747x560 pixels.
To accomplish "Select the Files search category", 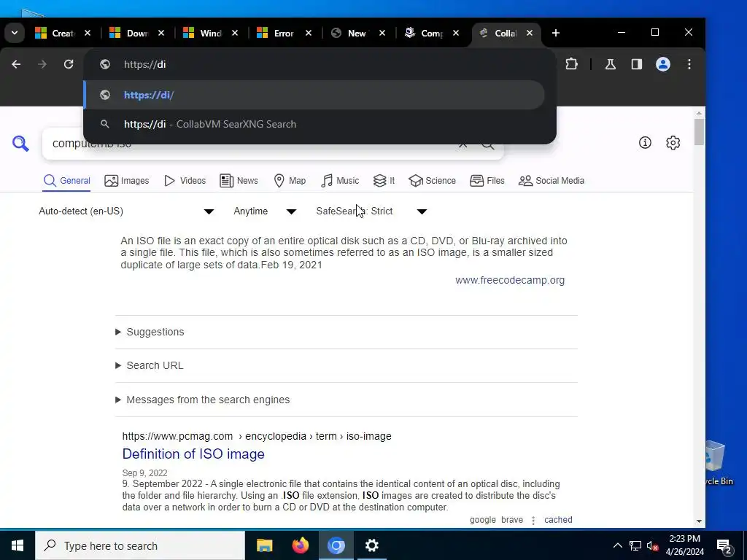I will pyautogui.click(x=487, y=181).
